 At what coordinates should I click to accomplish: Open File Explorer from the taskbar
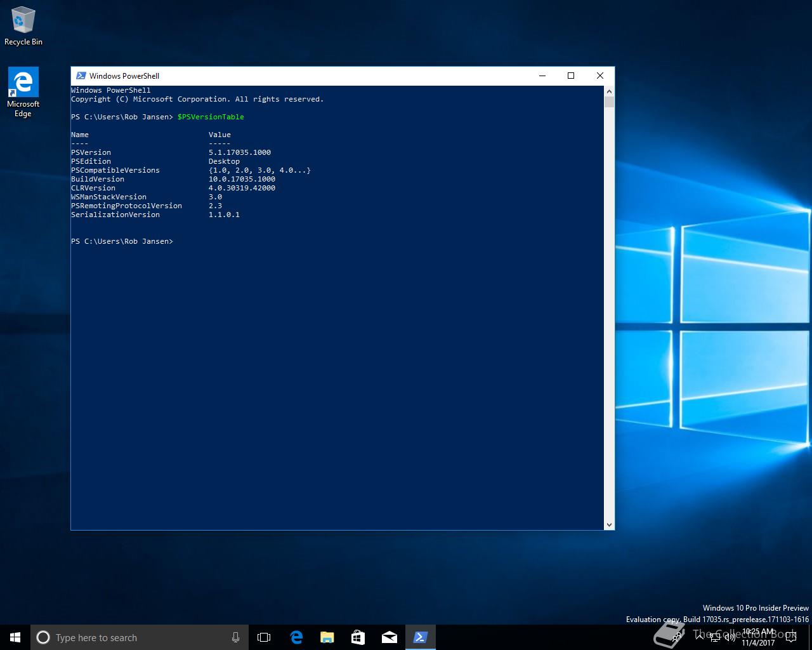(x=327, y=637)
